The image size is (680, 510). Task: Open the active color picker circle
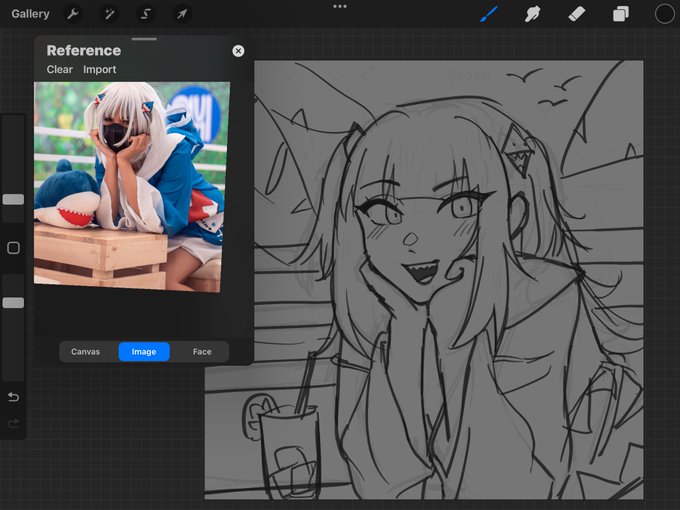tap(664, 14)
